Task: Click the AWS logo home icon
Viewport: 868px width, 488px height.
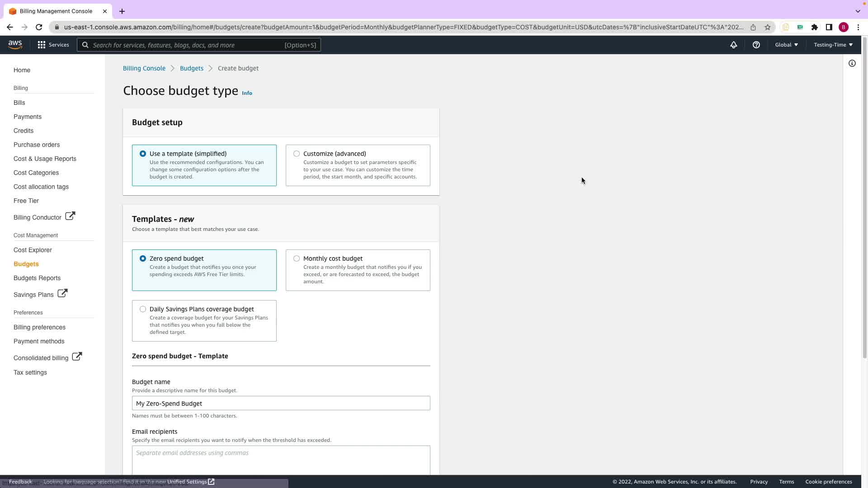Action: pos(15,44)
